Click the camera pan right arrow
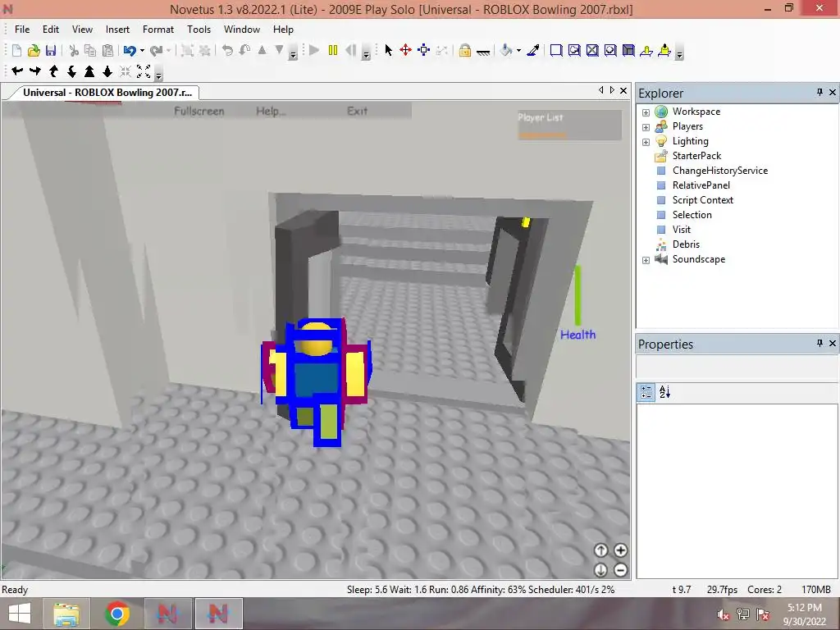The height and width of the screenshot is (630, 840). [x=35, y=71]
